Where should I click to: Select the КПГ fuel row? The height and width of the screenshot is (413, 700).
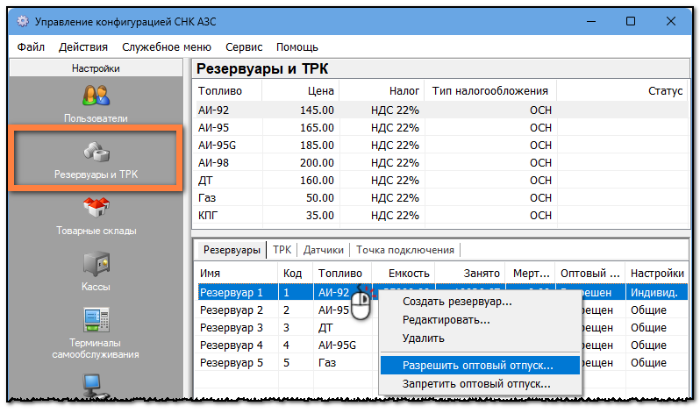442,215
